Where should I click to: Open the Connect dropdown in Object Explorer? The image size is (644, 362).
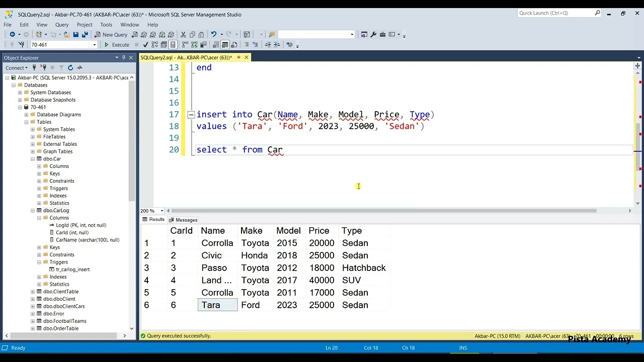(x=17, y=67)
